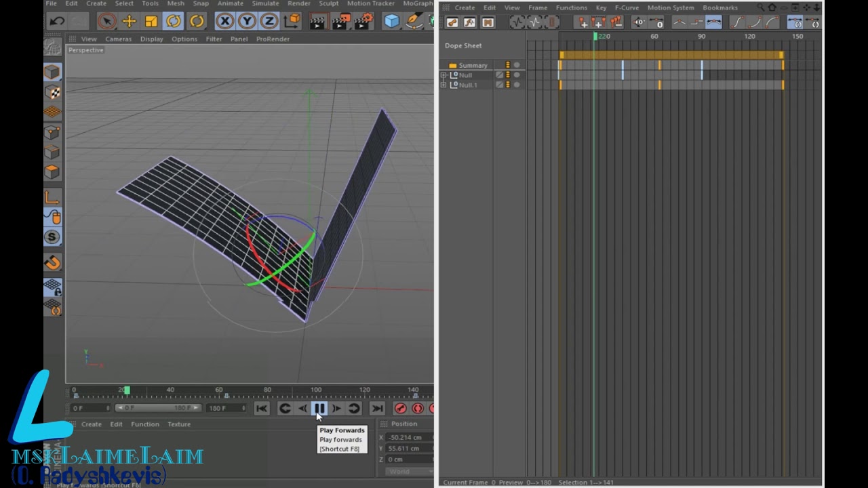Click the Snap magnet icon
Screen dimensions: 868x488
(53, 262)
